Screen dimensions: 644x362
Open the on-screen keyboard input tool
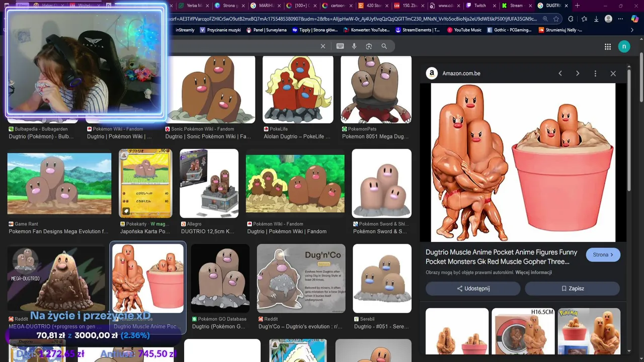tap(340, 46)
